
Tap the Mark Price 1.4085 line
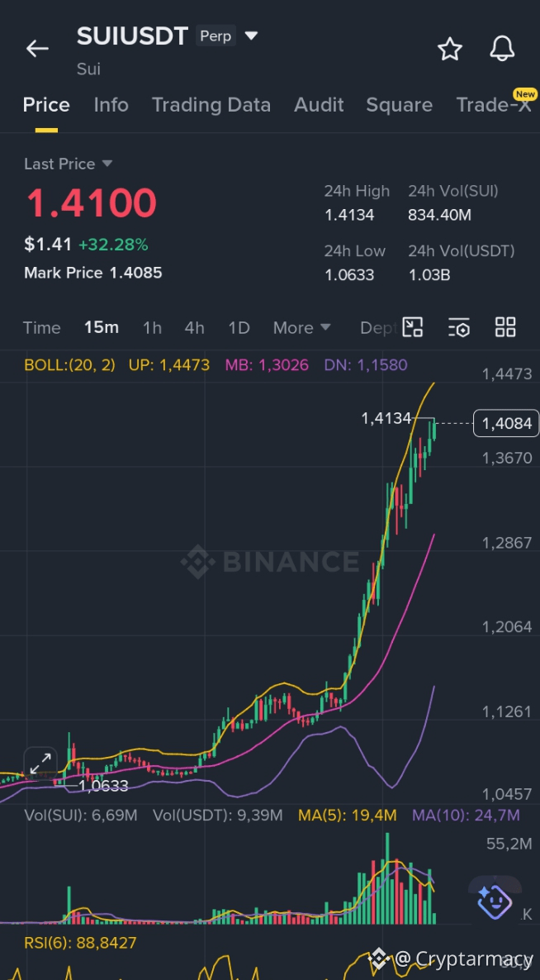point(93,273)
